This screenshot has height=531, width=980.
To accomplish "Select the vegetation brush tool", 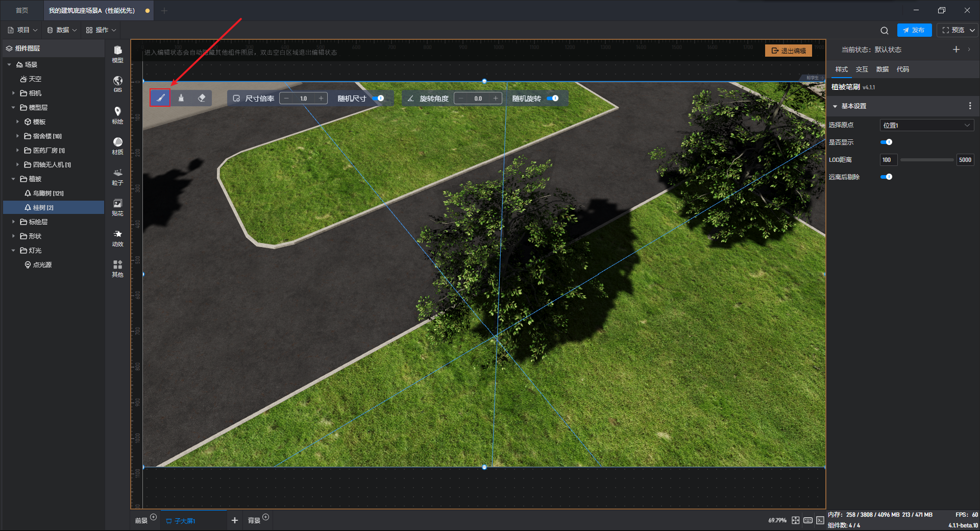I will click(160, 98).
